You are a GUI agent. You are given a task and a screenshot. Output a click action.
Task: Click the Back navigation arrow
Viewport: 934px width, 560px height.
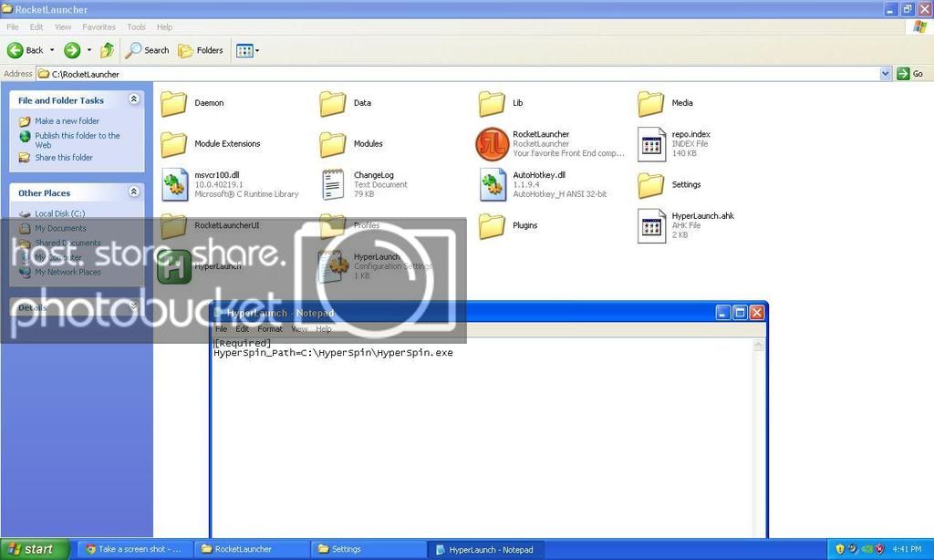tap(15, 50)
